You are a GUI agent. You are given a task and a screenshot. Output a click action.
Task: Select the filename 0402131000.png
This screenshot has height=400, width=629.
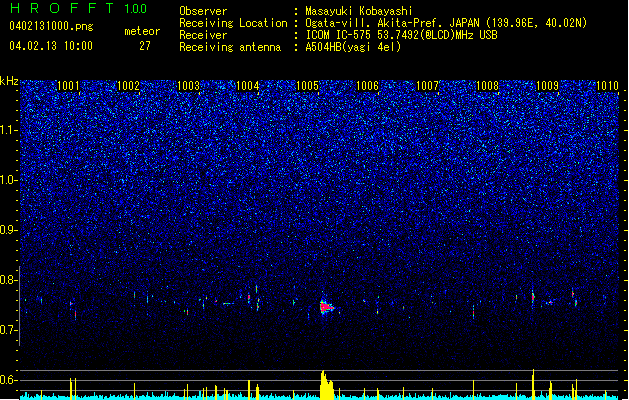click(51, 26)
